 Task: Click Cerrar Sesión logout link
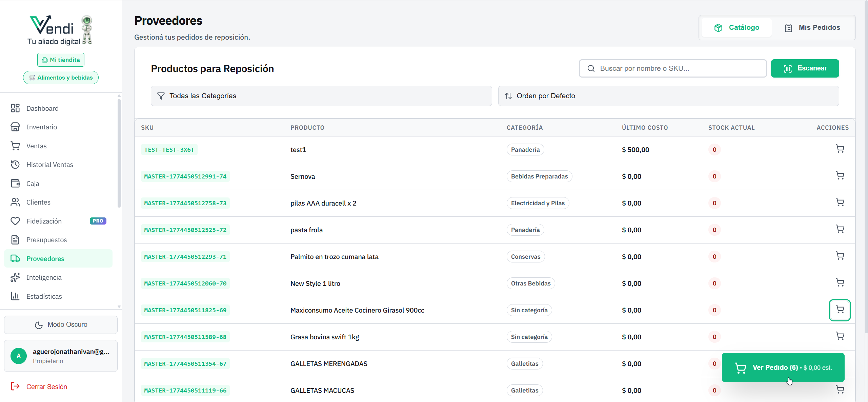click(x=46, y=386)
